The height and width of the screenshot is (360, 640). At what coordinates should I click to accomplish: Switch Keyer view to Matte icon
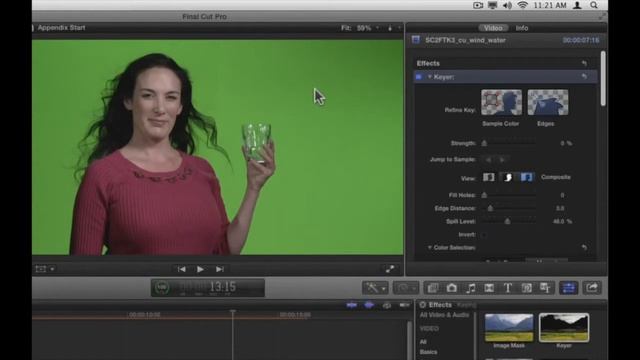click(508, 177)
